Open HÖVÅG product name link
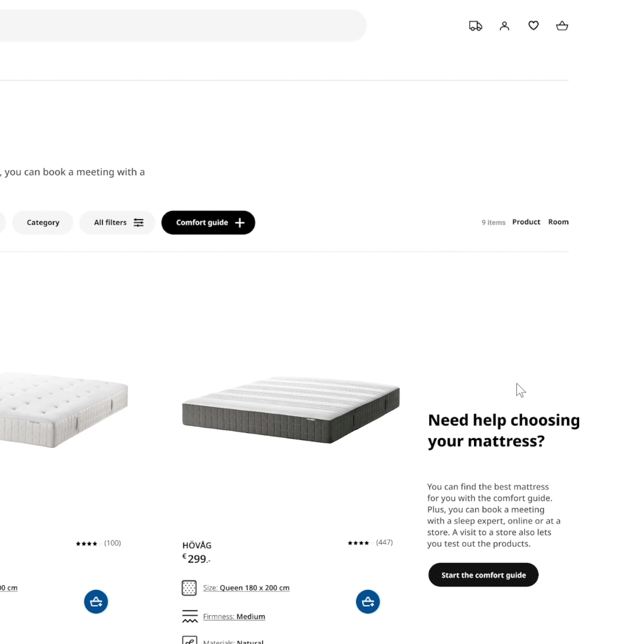This screenshot has height=644, width=644. (197, 546)
